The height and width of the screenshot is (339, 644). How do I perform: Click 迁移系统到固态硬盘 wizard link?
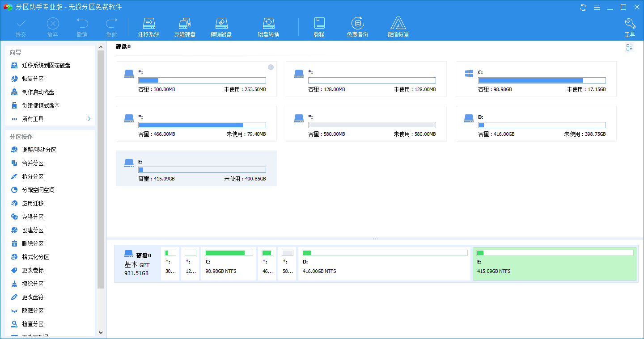(46, 65)
